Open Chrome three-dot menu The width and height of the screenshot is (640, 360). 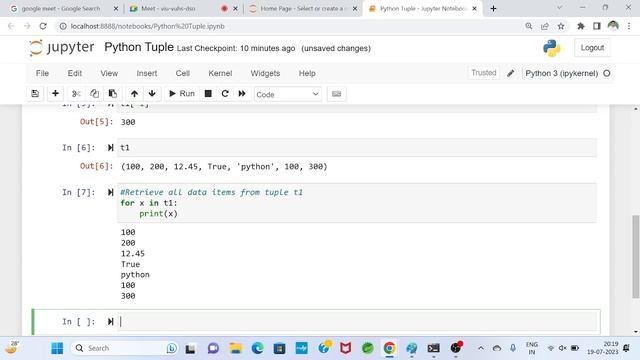pos(629,26)
